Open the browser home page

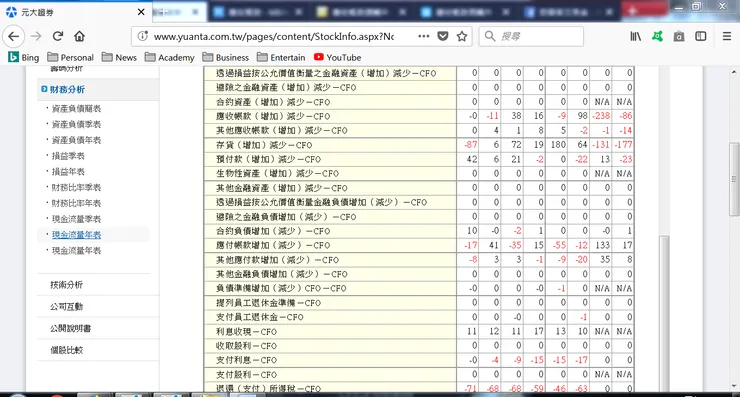pyautogui.click(x=79, y=36)
